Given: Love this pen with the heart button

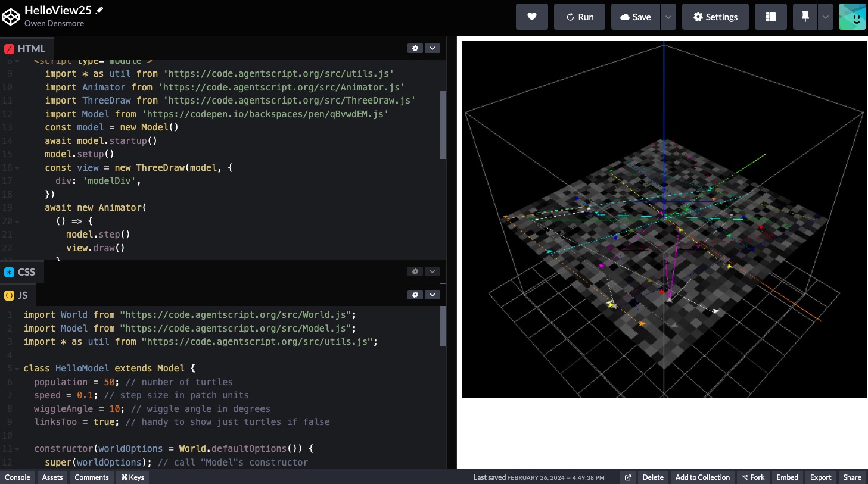Looking at the screenshot, I should (532, 17).
